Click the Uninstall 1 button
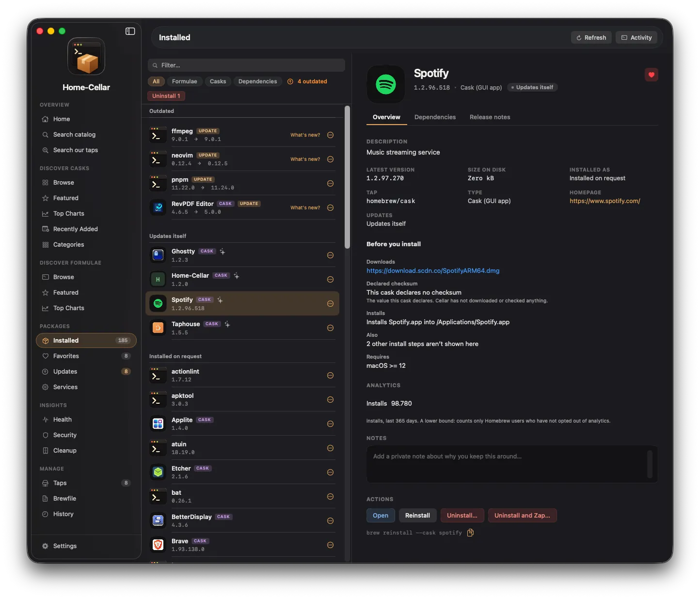Screen dimensions: 700x599 (x=166, y=96)
